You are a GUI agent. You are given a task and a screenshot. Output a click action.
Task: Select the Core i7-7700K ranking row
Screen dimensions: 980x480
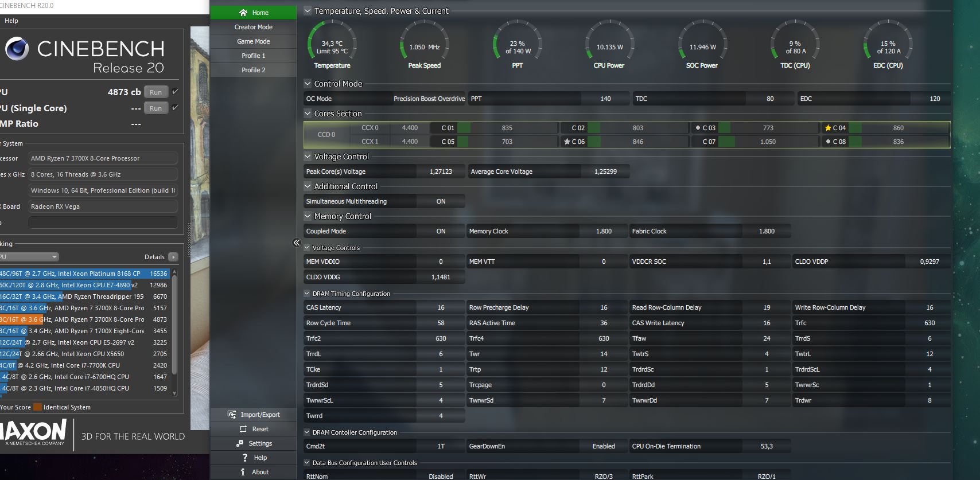[84, 365]
